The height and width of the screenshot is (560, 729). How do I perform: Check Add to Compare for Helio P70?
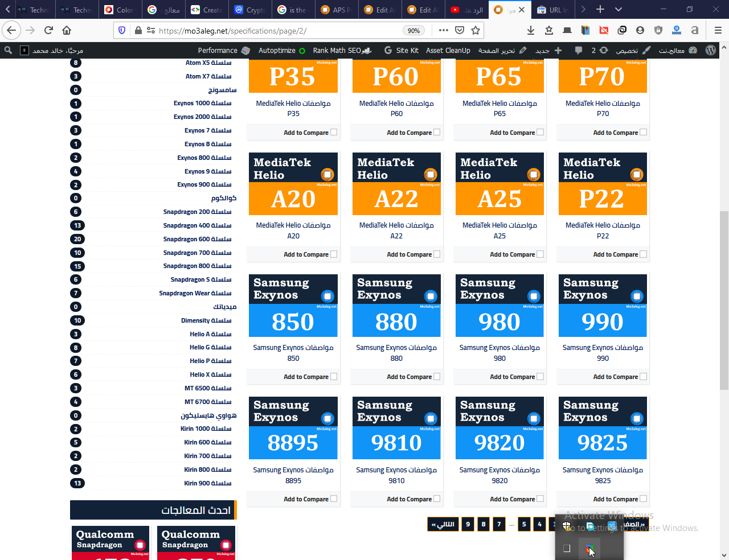pos(643,132)
